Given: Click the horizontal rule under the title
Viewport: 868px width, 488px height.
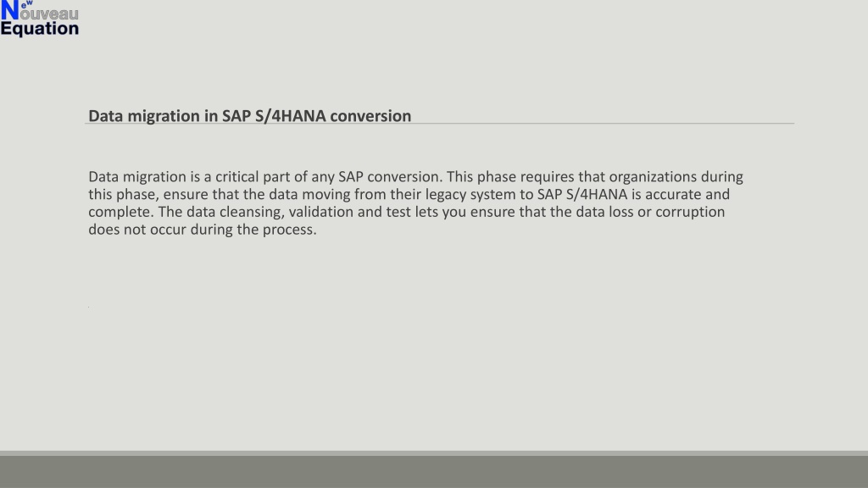Looking at the screenshot, I should [x=440, y=124].
